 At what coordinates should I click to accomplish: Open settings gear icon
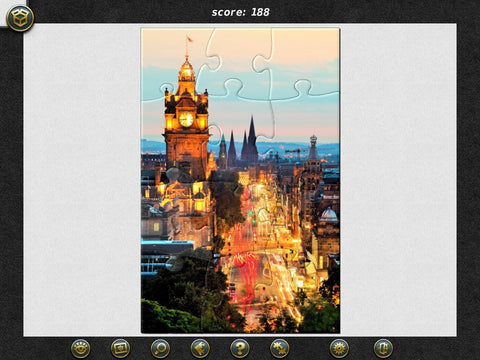coord(339,349)
